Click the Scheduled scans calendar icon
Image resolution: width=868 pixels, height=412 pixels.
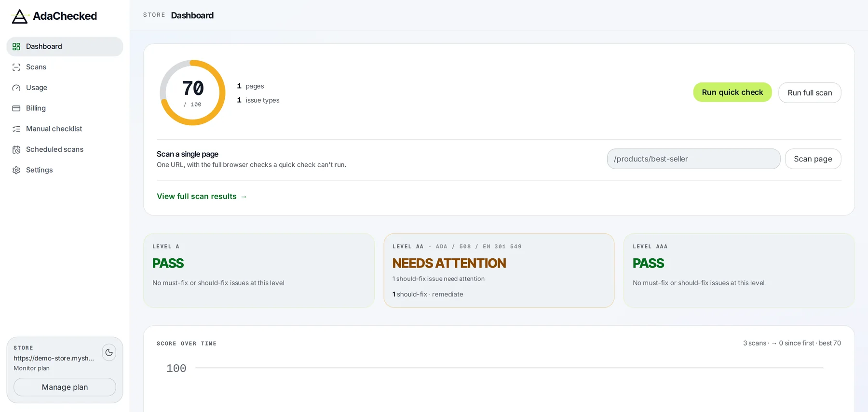[16, 150]
